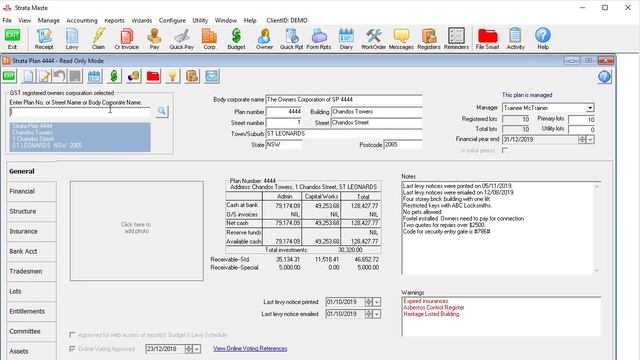Click the Notes box scrollbar down arrow
The image size is (640, 360).
point(597,270)
